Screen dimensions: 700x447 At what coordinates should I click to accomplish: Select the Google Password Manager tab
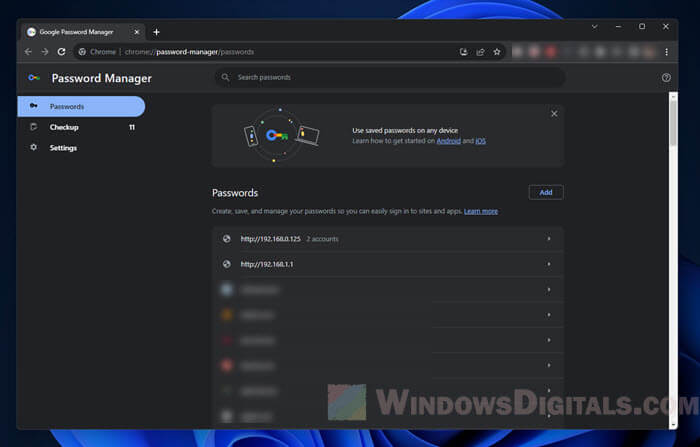(x=83, y=32)
